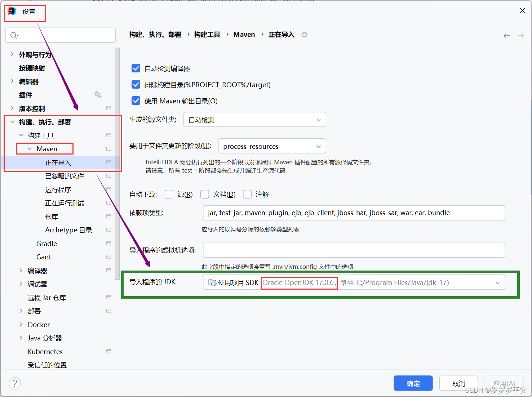Click the project-level icon next to 运行程序
532x397 pixels.
click(x=108, y=189)
